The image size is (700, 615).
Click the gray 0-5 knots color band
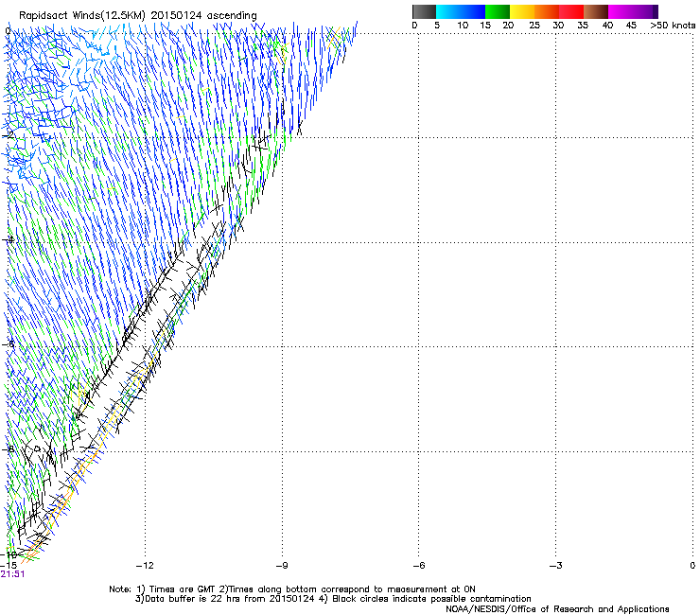click(424, 11)
